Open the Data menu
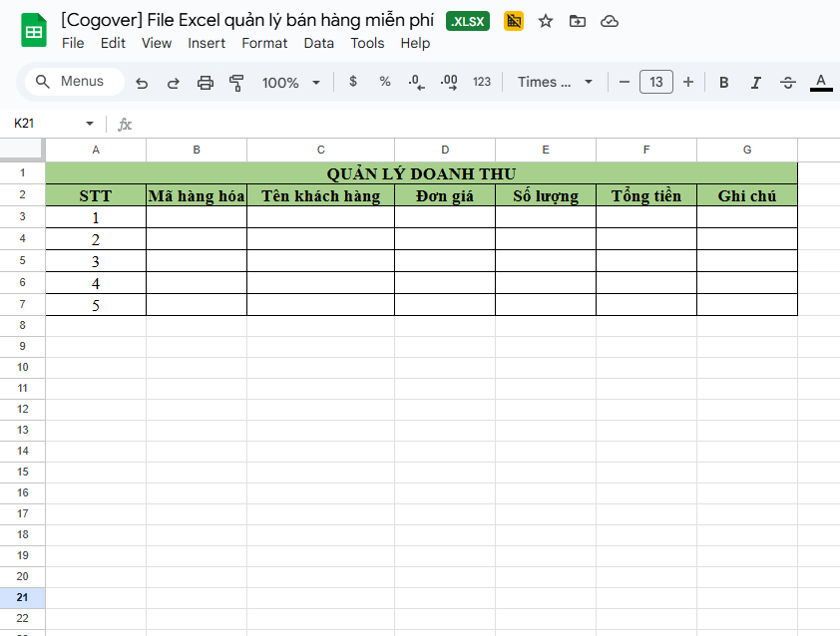Viewport: 840px width, 636px height. pos(318,43)
